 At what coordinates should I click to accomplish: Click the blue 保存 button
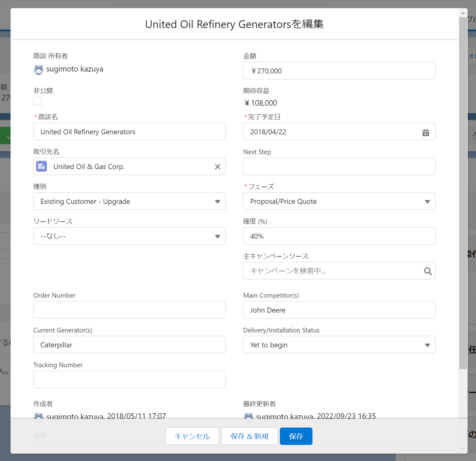click(296, 436)
